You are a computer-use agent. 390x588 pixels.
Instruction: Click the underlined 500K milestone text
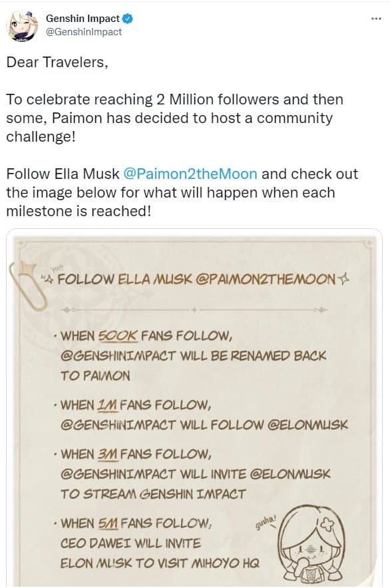point(118,335)
